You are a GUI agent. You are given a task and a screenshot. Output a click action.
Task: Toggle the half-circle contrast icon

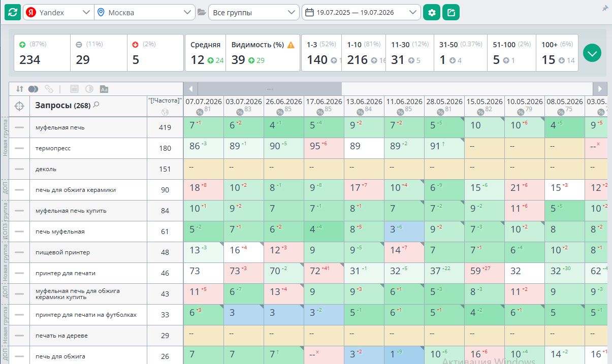89,89
